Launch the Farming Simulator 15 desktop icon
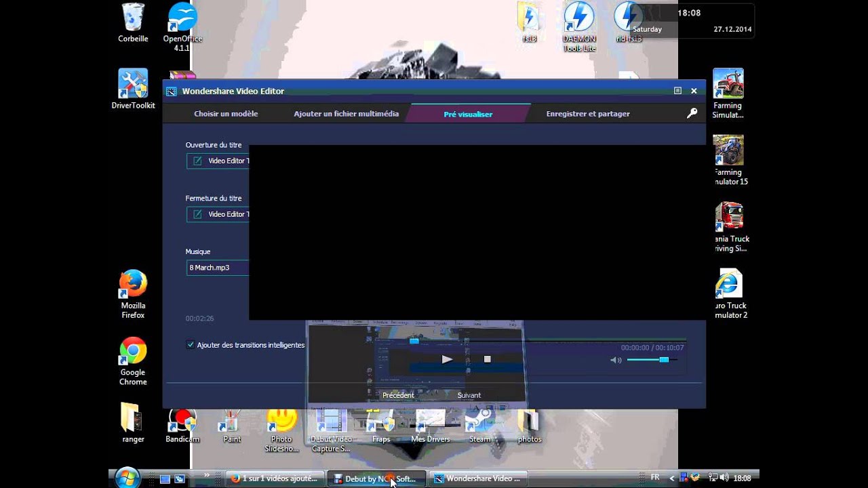The width and height of the screenshot is (868, 488). pos(728,160)
